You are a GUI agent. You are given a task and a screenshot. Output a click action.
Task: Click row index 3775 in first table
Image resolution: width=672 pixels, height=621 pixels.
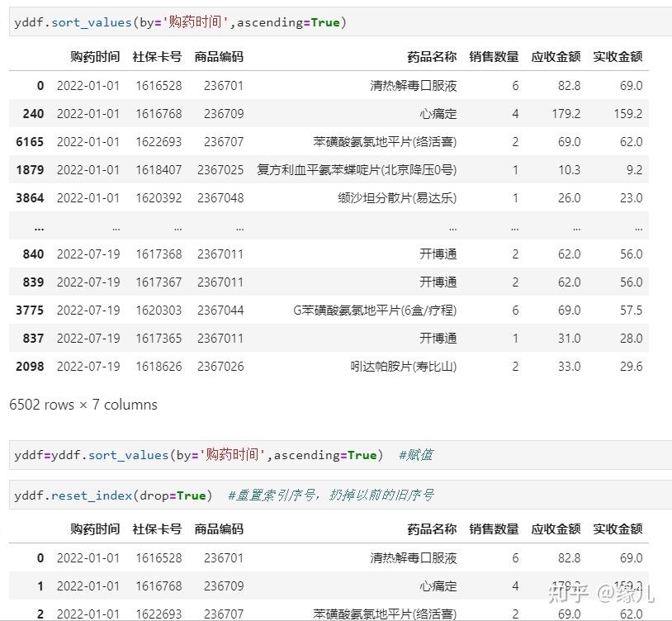tap(30, 310)
